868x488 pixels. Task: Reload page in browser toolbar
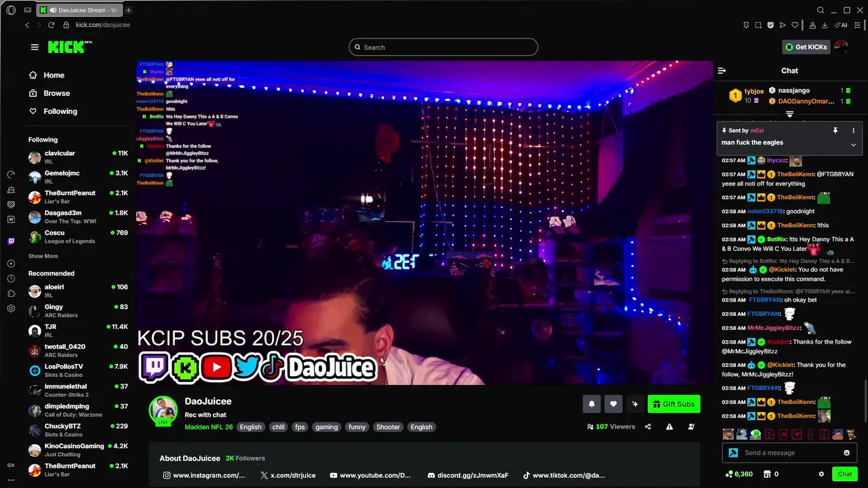51,25
